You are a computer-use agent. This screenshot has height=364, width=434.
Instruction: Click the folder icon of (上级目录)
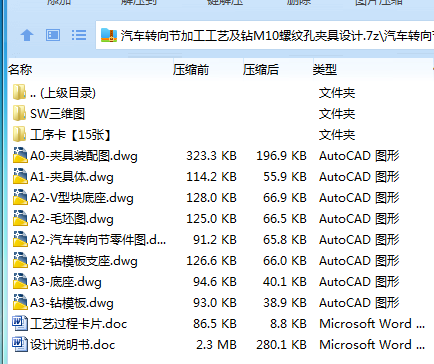pos(19,92)
